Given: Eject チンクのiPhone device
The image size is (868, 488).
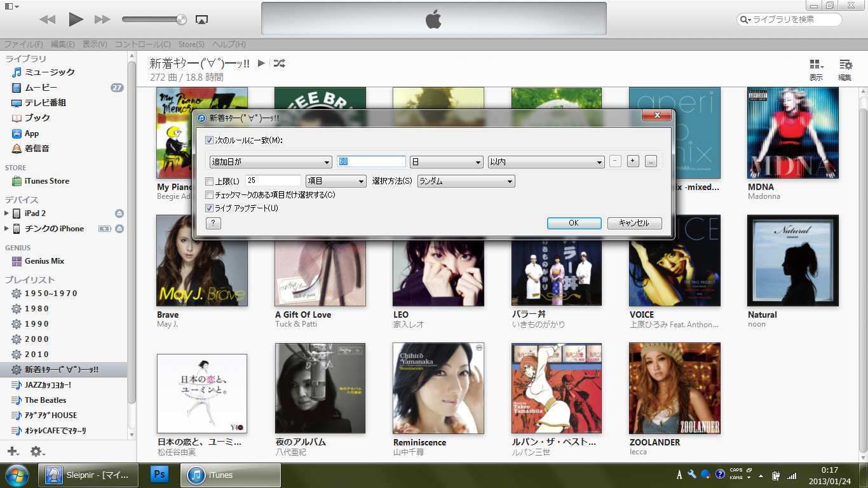Looking at the screenshot, I should click(x=119, y=229).
